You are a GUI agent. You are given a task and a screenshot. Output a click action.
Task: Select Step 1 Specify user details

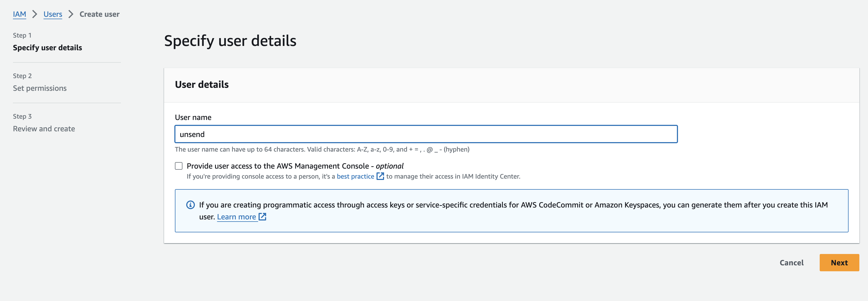pos(48,48)
